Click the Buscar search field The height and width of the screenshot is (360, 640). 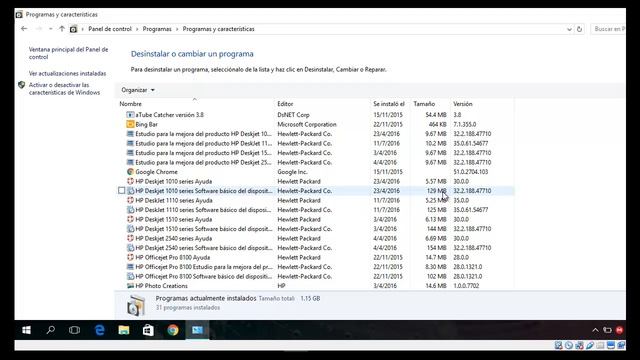pos(608,29)
